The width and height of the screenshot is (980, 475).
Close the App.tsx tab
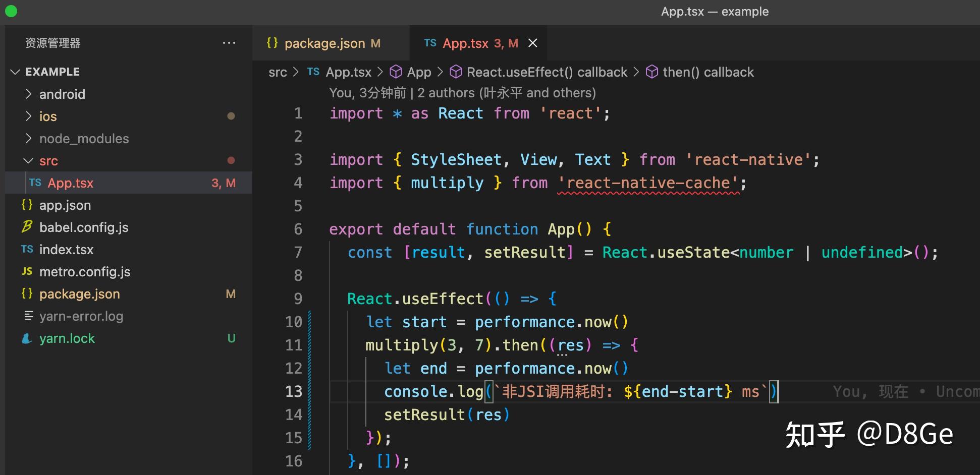tap(533, 43)
